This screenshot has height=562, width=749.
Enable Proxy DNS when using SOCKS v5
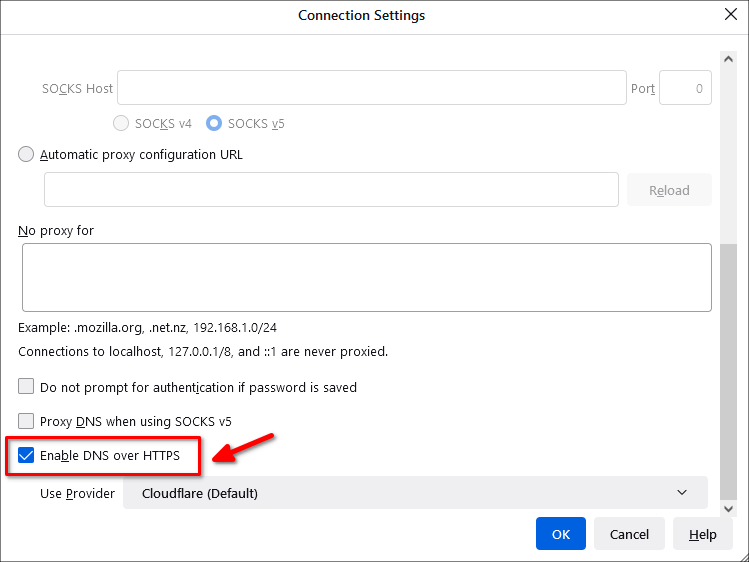pyautogui.click(x=26, y=421)
